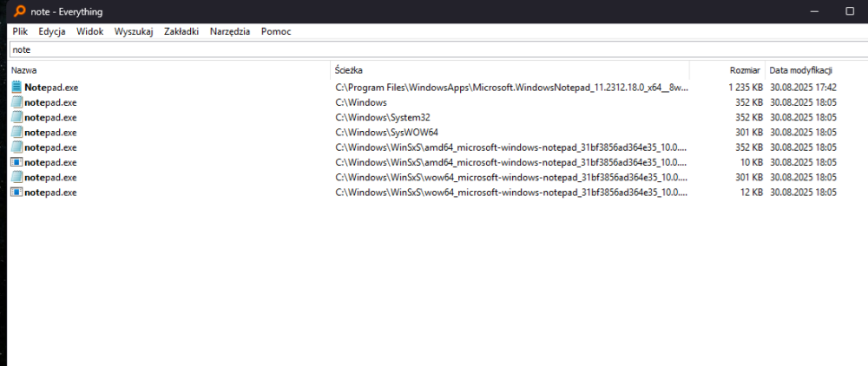
Task: Sort by the Rozmiar column header
Action: pyautogui.click(x=727, y=70)
